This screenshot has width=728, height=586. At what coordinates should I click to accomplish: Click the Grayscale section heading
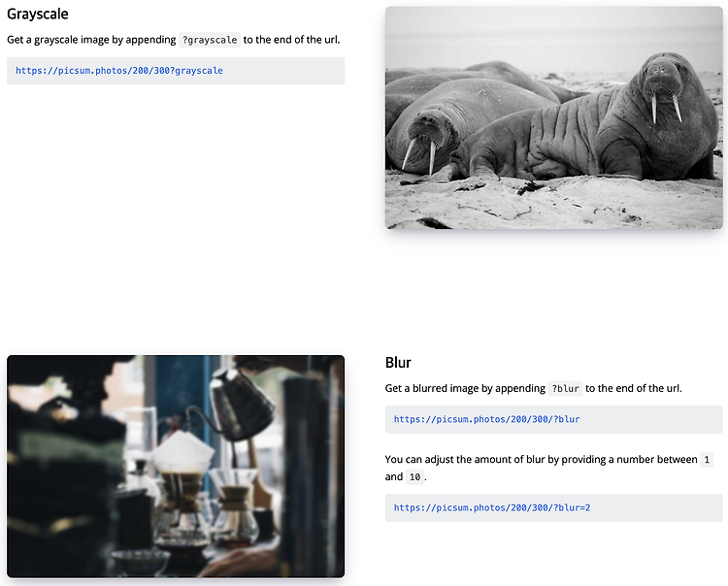38,14
